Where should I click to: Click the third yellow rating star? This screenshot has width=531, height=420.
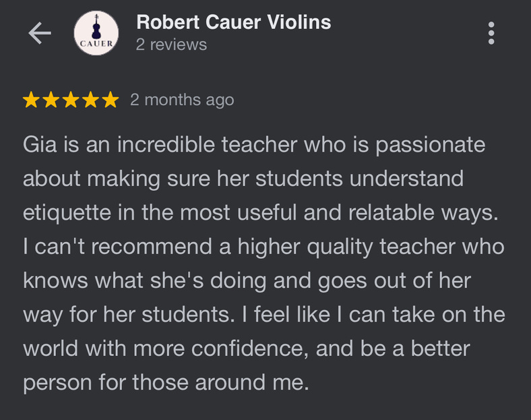(x=71, y=100)
